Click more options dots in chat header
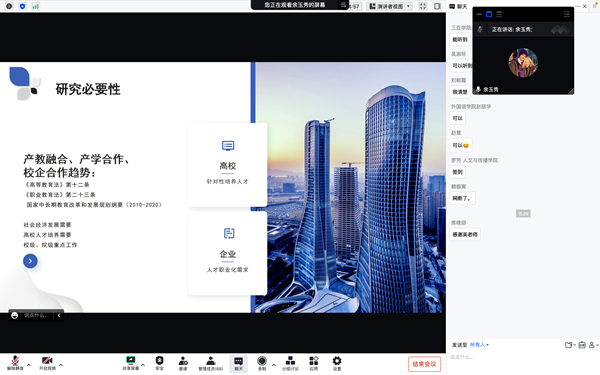This screenshot has width=600, height=375. coord(577,6)
